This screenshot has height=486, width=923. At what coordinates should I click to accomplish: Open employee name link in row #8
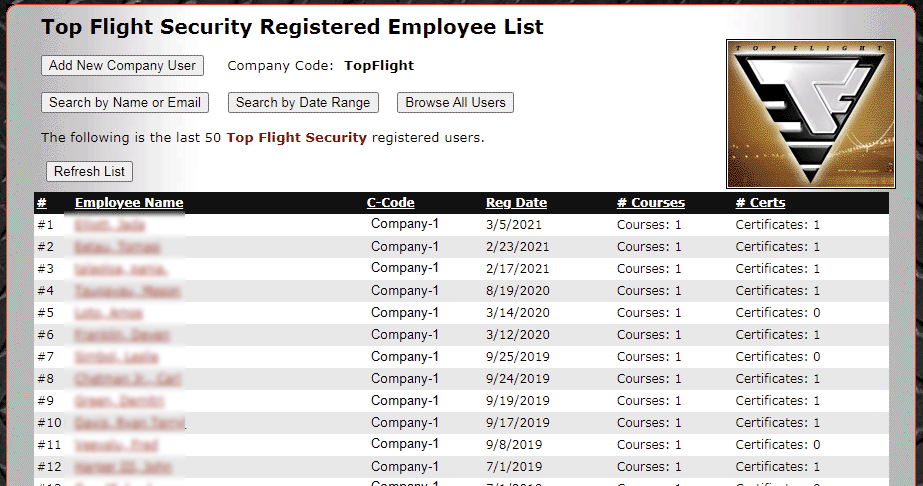coord(127,379)
